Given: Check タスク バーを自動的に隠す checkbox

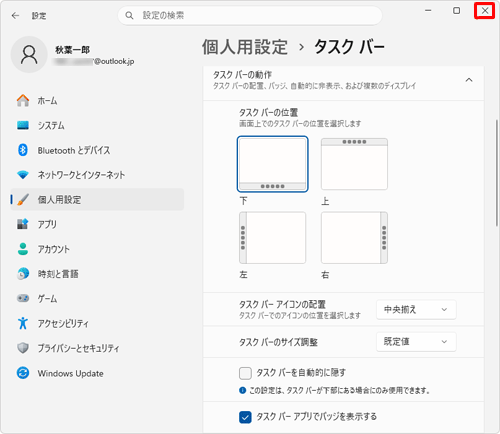Looking at the screenshot, I should [245, 373].
